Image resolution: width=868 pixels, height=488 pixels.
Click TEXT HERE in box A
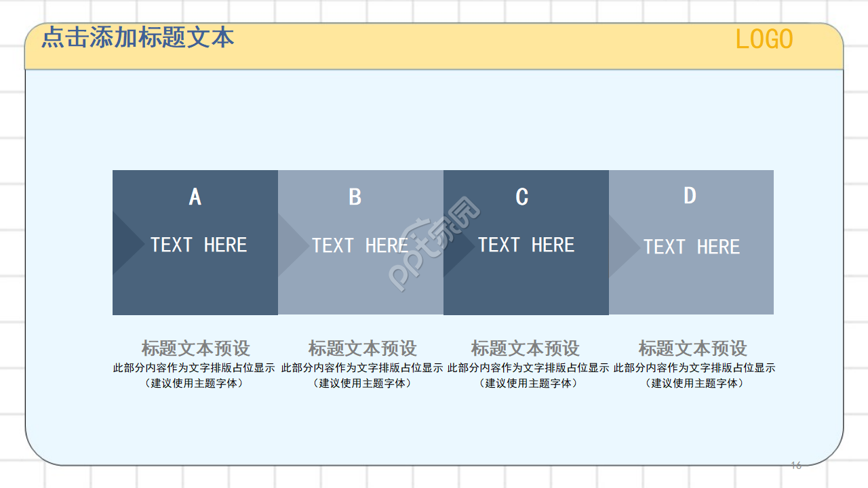click(x=199, y=245)
